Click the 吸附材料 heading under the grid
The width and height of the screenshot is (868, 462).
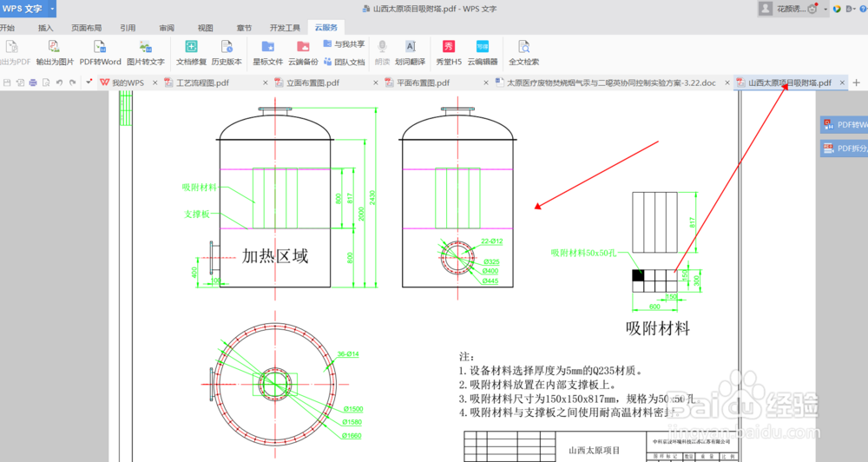pyautogui.click(x=658, y=328)
